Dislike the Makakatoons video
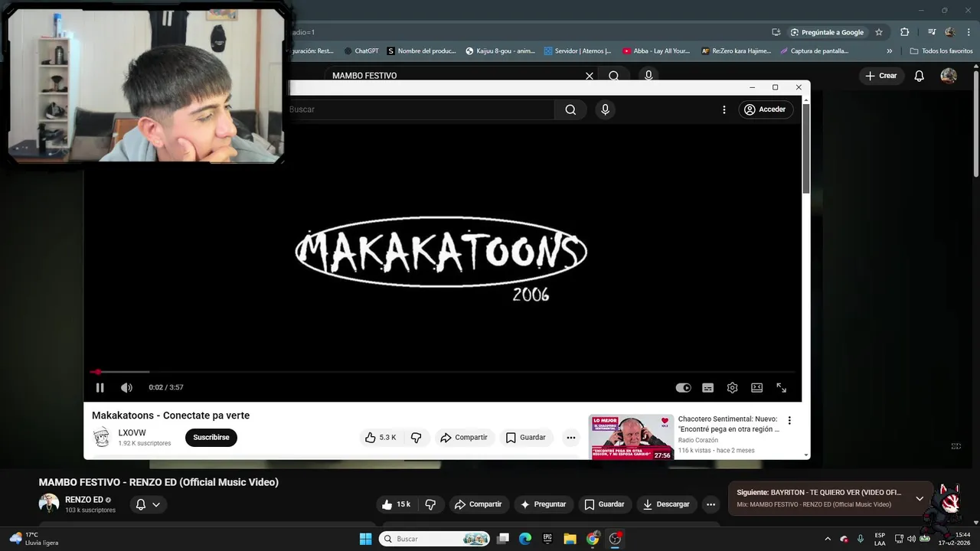The width and height of the screenshot is (980, 551). [x=416, y=438]
